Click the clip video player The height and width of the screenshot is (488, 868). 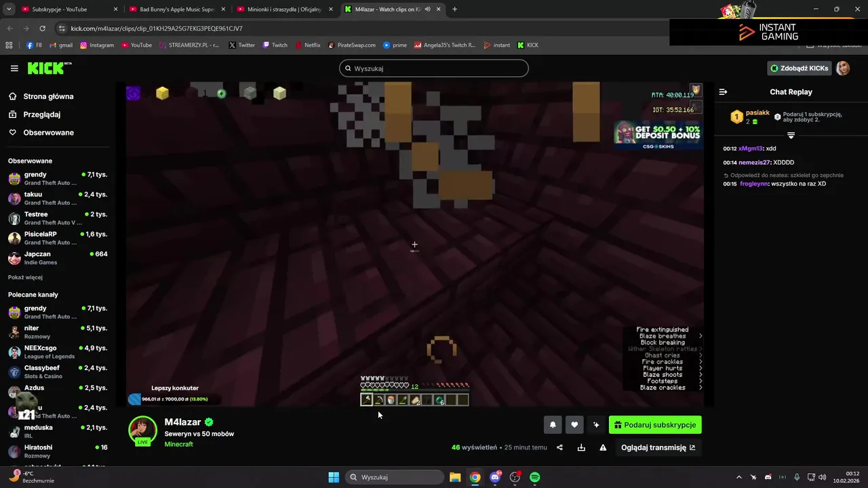click(x=414, y=245)
